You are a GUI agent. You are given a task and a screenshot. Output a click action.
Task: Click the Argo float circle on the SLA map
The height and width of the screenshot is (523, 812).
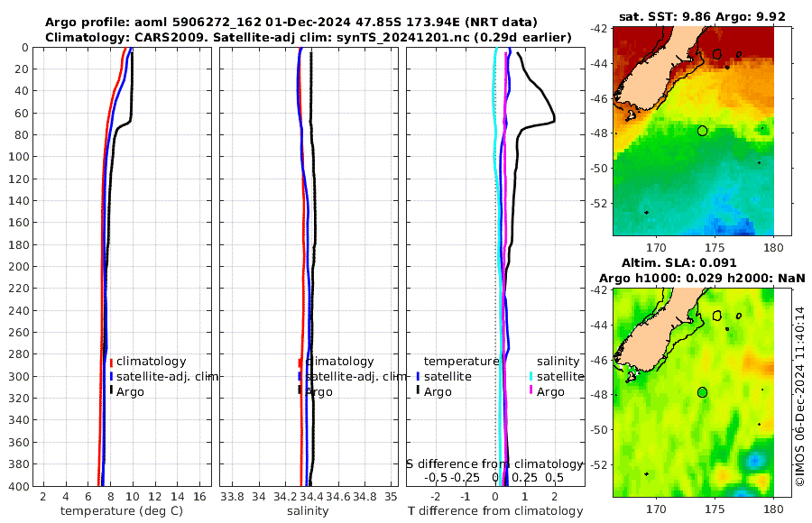[x=702, y=392]
